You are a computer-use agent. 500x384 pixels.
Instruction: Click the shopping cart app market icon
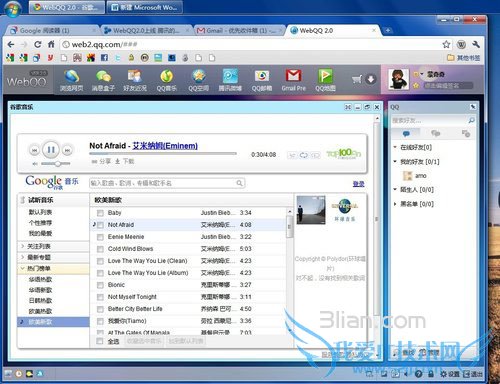tap(357, 79)
